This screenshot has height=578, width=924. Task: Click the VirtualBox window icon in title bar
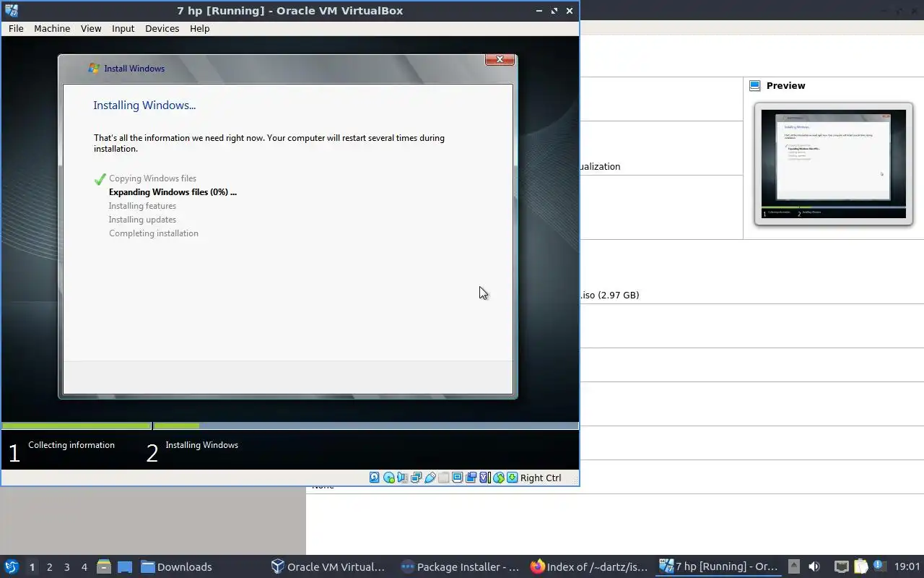click(11, 11)
